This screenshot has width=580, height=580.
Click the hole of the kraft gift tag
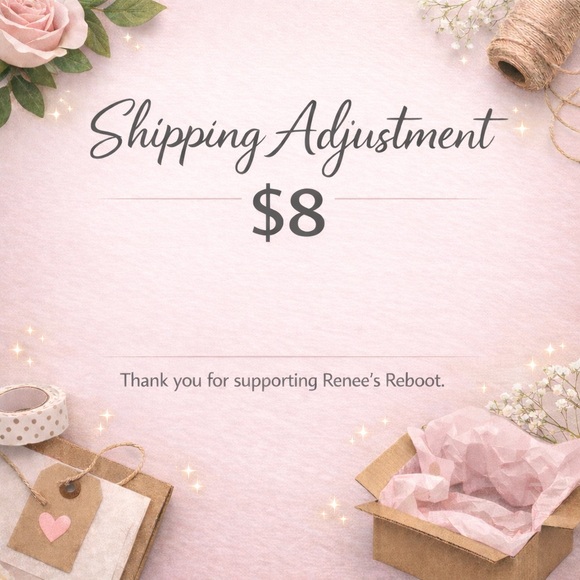point(70,490)
